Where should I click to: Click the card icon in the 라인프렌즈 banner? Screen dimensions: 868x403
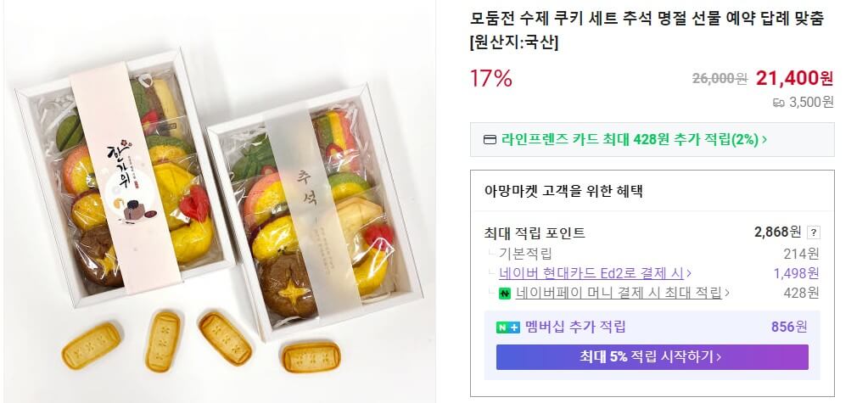pos(490,140)
